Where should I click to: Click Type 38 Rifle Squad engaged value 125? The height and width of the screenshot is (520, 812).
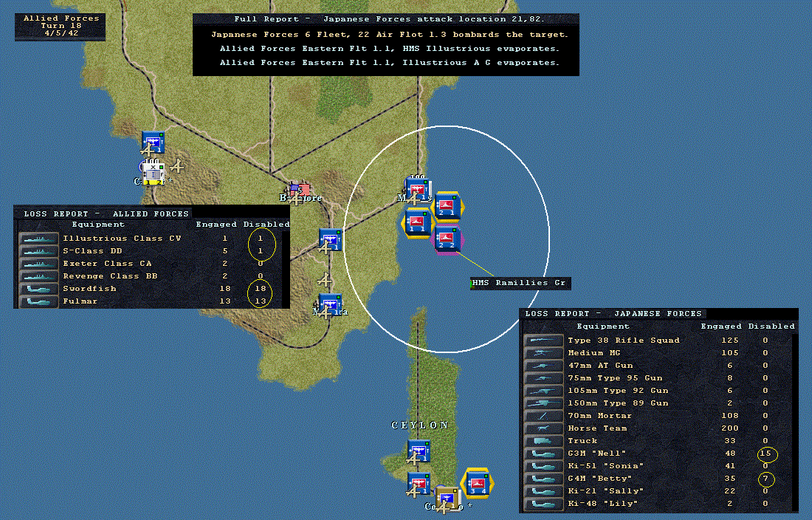tap(729, 341)
